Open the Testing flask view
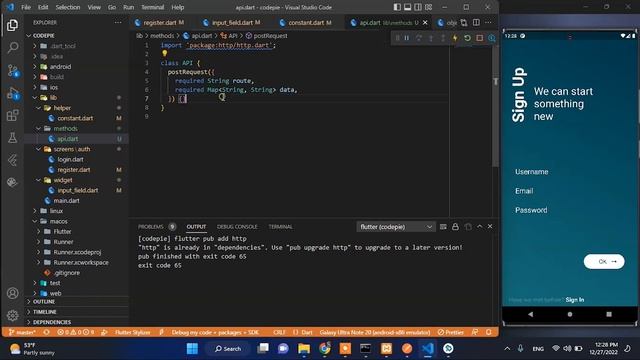640x360 pixels. coord(12,138)
